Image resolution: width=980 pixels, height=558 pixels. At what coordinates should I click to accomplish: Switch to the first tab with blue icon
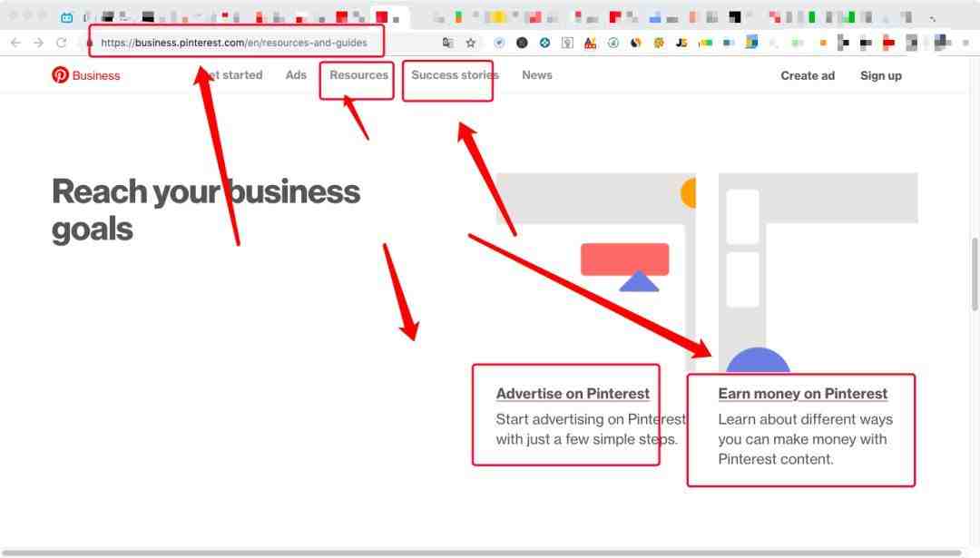click(x=67, y=17)
